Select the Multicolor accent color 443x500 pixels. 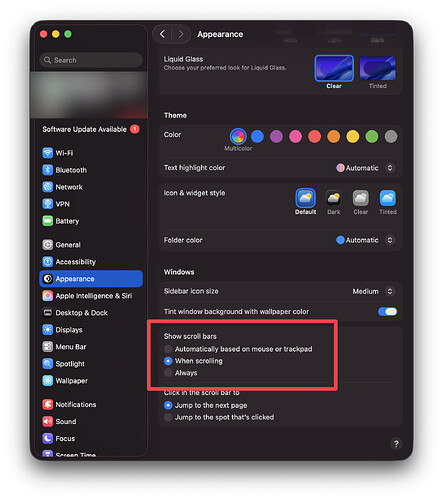click(238, 136)
